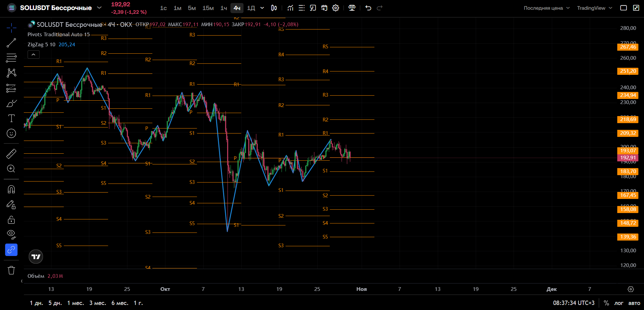
Task: Open the indicators menu
Action: pyautogui.click(x=290, y=8)
